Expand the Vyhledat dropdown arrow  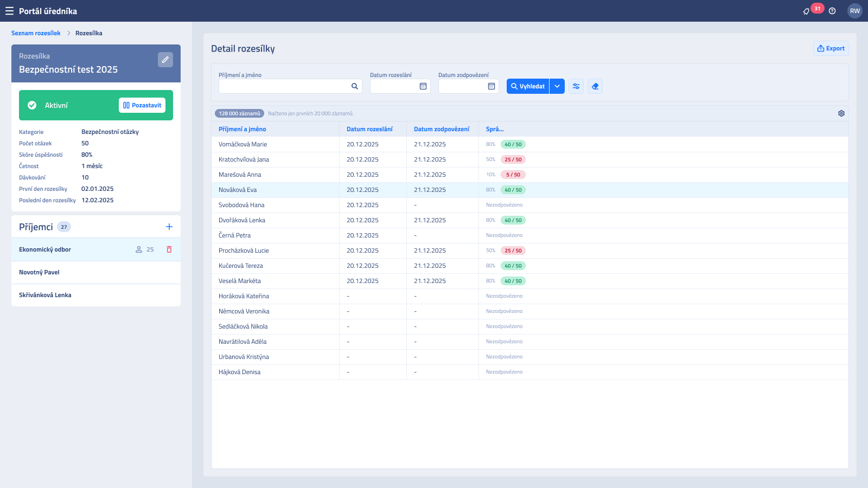(x=557, y=86)
